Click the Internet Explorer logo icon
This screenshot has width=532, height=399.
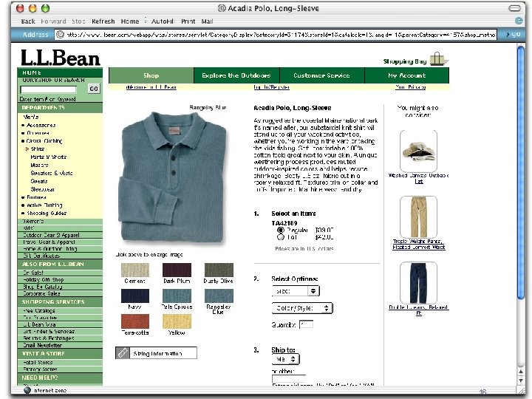click(x=519, y=21)
